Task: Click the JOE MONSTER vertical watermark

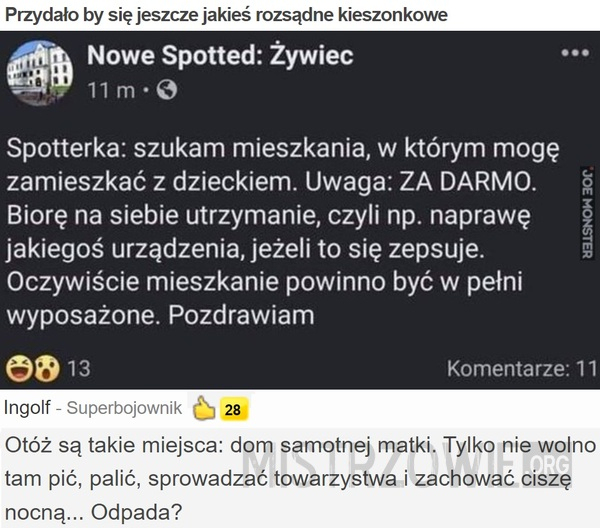Action: coord(587,213)
